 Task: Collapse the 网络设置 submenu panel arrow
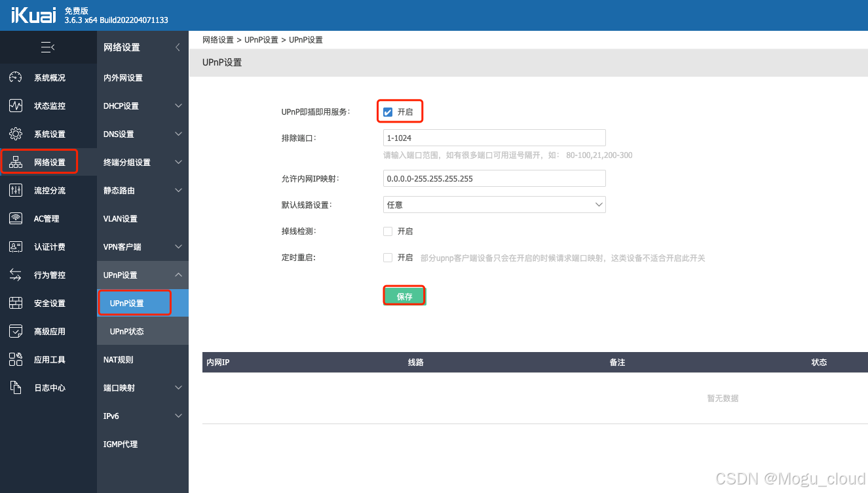click(x=178, y=47)
